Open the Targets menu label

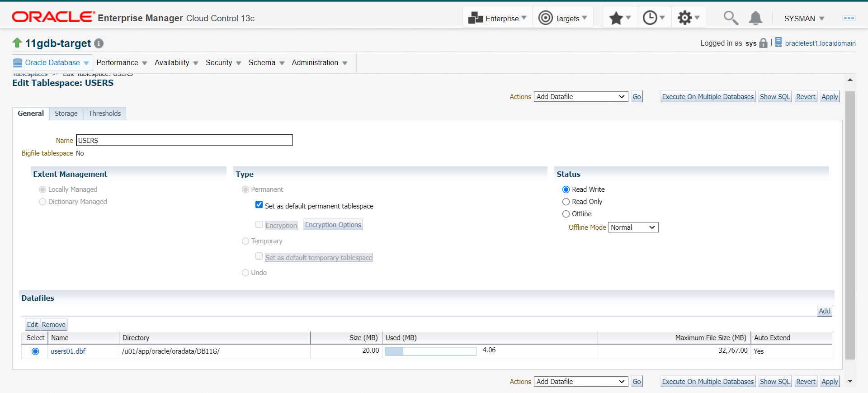(x=567, y=19)
